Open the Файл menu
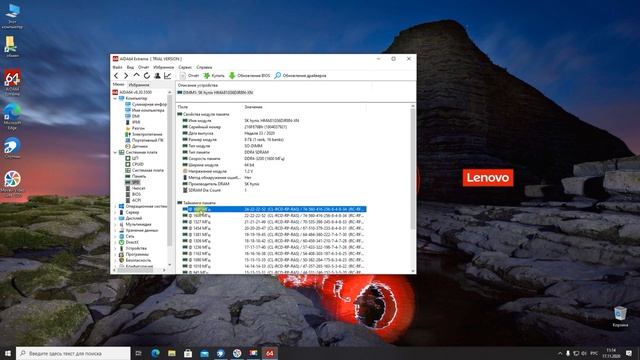Screen dimensions: 640x360 (x=117, y=67)
